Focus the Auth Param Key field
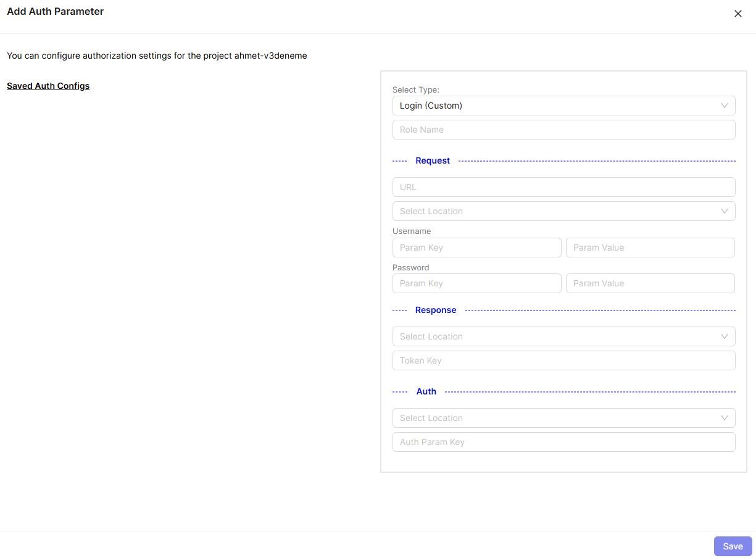Image resolution: width=756 pixels, height=558 pixels. [563, 442]
